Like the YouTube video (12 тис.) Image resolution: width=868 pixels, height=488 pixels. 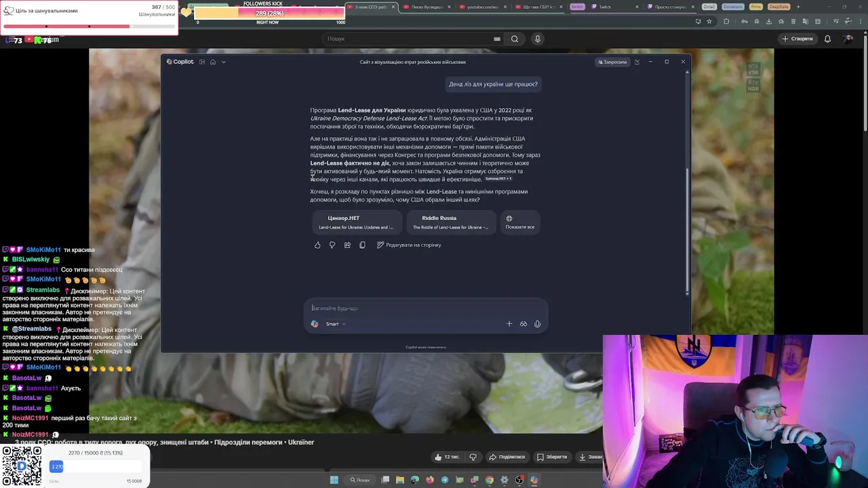pos(447,457)
